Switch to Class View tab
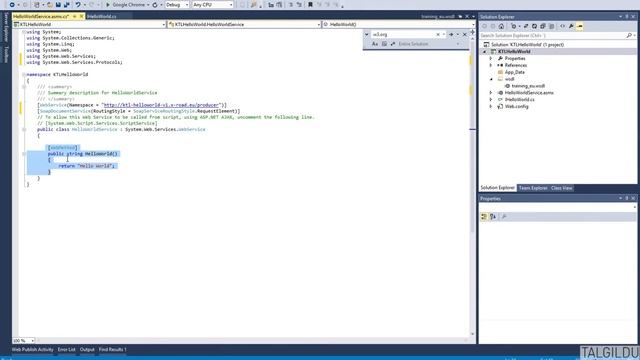The image size is (640, 360). pos(562,188)
